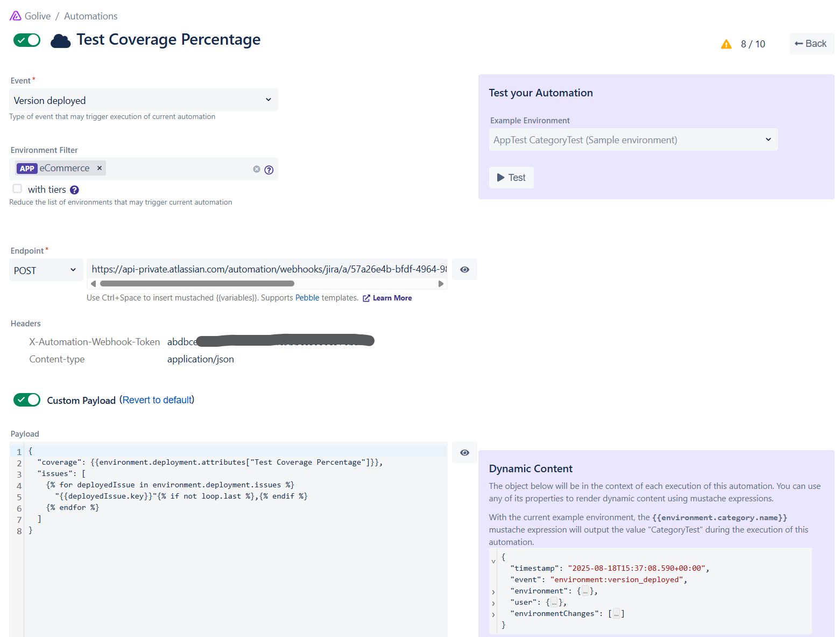The width and height of the screenshot is (840, 637).
Task: Open the POST method dropdown
Action: (x=46, y=270)
